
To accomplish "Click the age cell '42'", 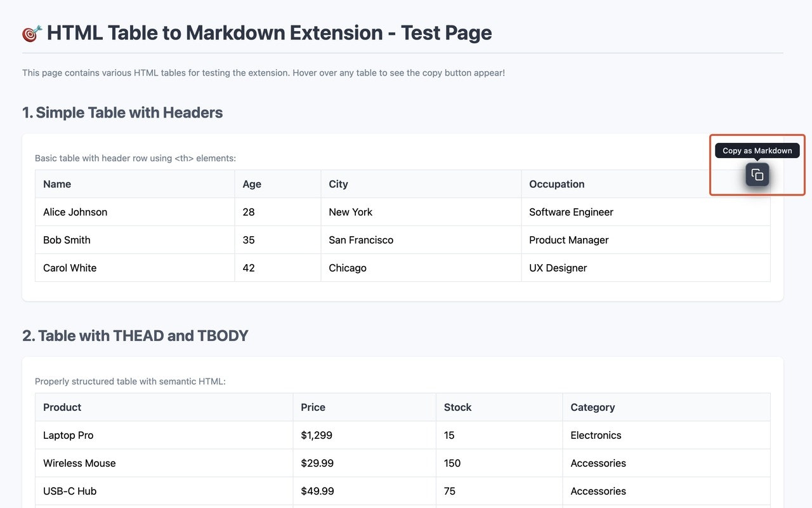I will point(278,268).
